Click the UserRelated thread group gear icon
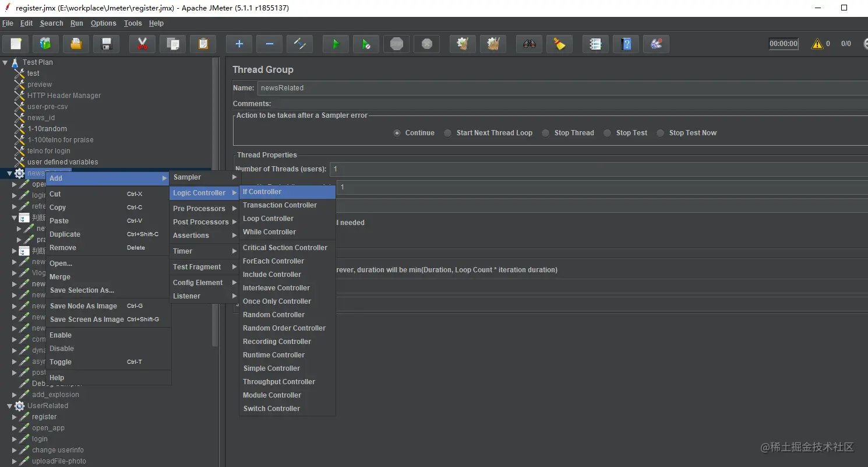Image resolution: width=868 pixels, height=467 pixels. pos(20,406)
